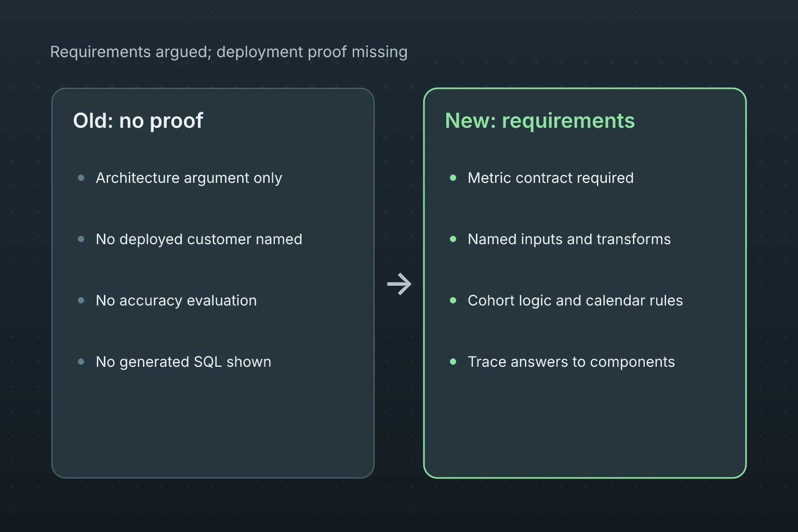Click the right arrow between the panels
Image resolution: width=798 pixels, height=532 pixels.
tap(399, 284)
